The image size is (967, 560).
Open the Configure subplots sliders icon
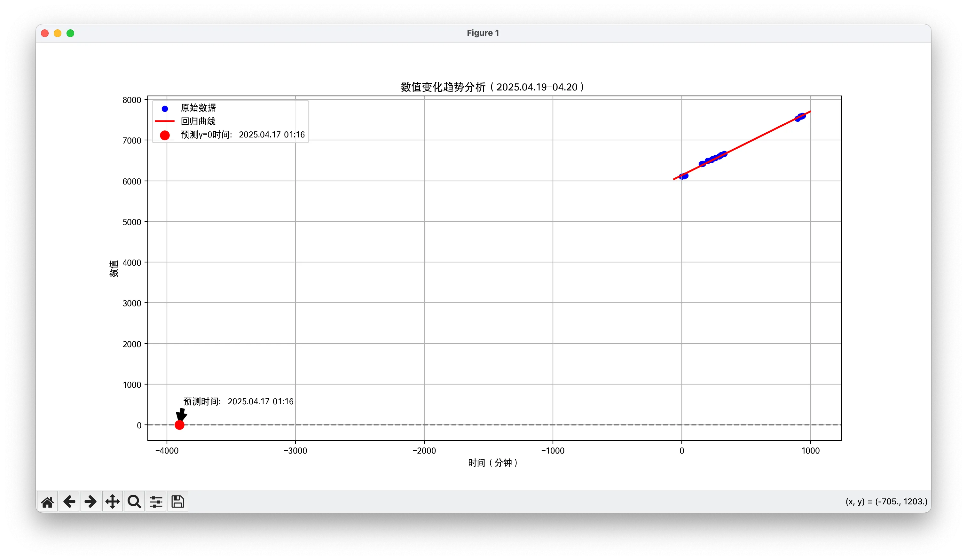click(x=155, y=501)
